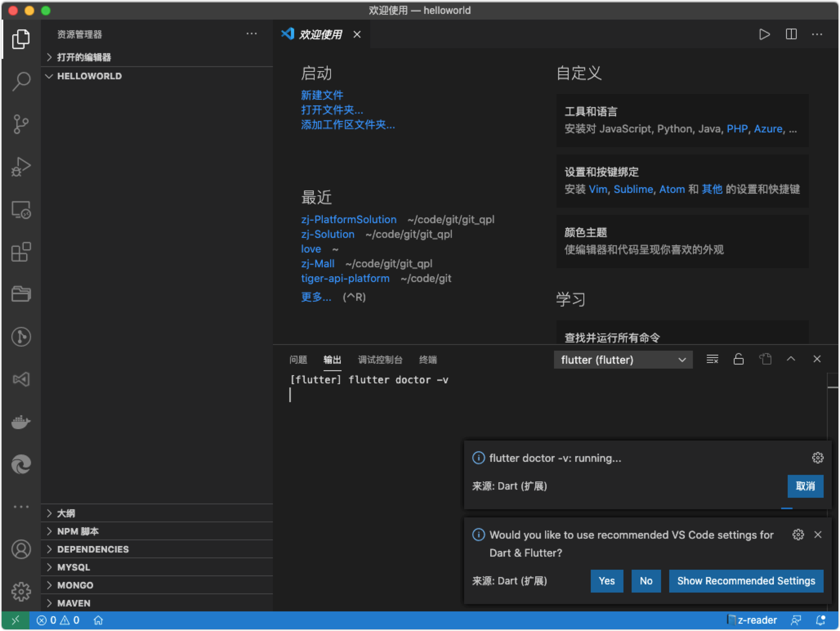
Task: Click 取消 on flutter doctor notification
Action: pyautogui.click(x=805, y=486)
